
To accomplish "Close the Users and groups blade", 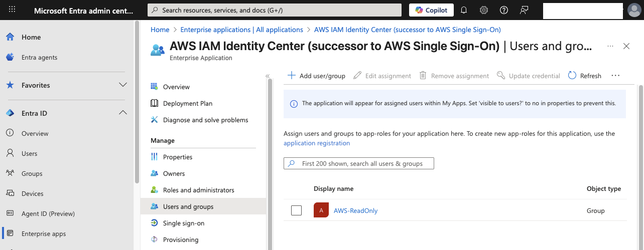I will click(x=626, y=46).
